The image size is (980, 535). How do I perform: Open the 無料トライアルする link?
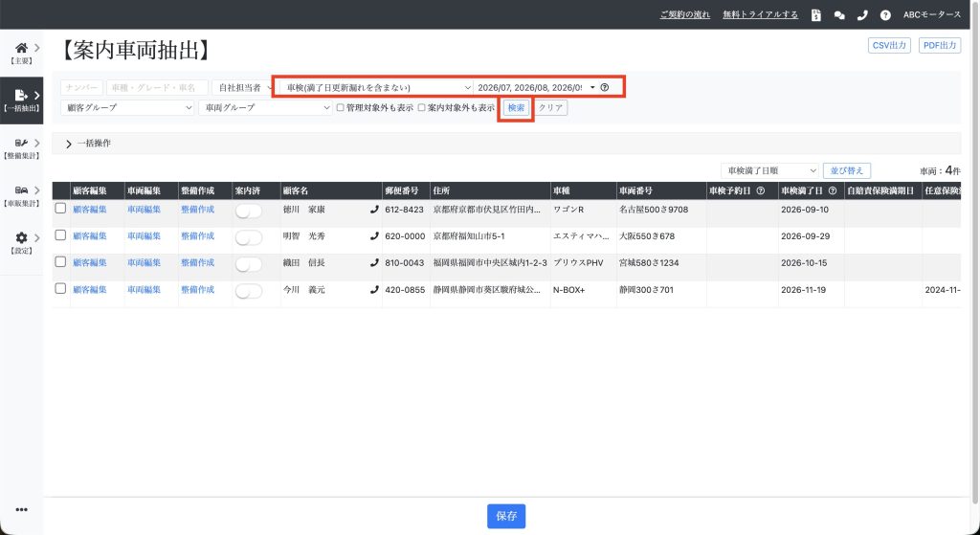761,15
